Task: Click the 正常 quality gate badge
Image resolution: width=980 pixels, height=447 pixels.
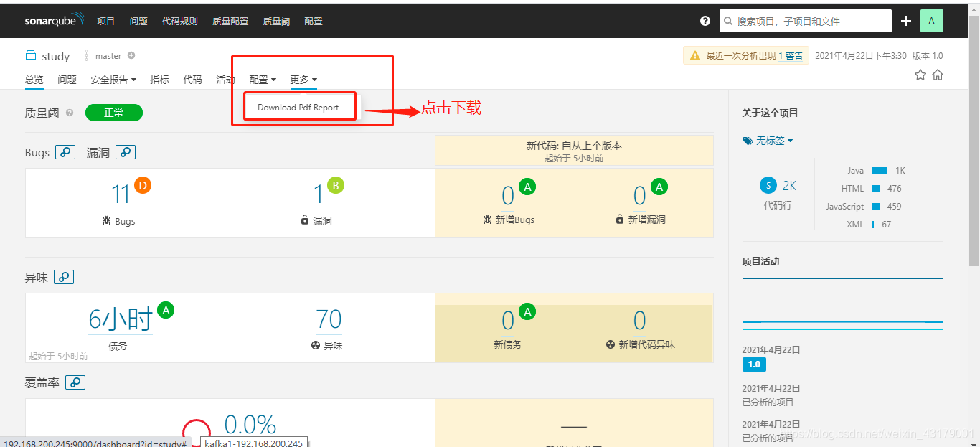Action: coord(114,113)
